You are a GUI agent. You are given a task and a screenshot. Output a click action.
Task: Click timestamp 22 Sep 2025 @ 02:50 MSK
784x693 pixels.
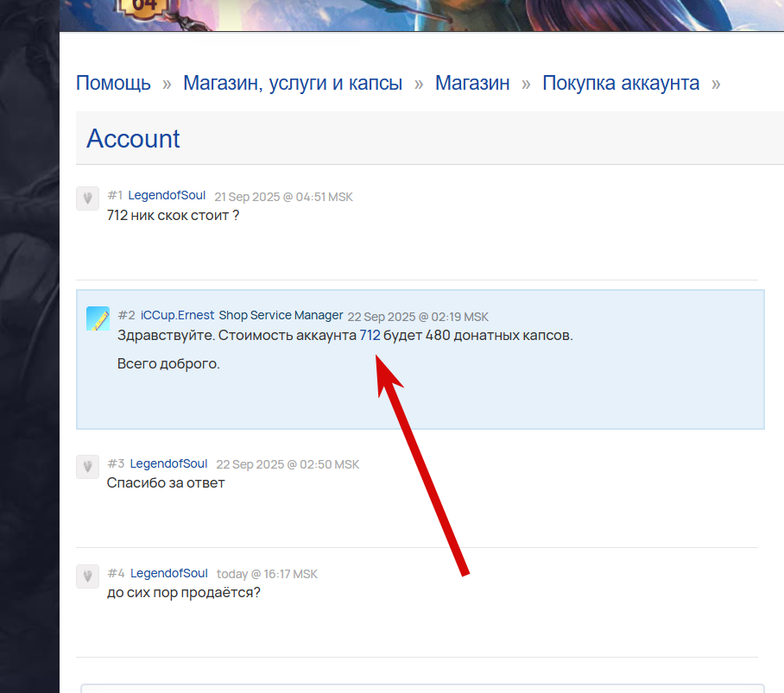coord(288,464)
